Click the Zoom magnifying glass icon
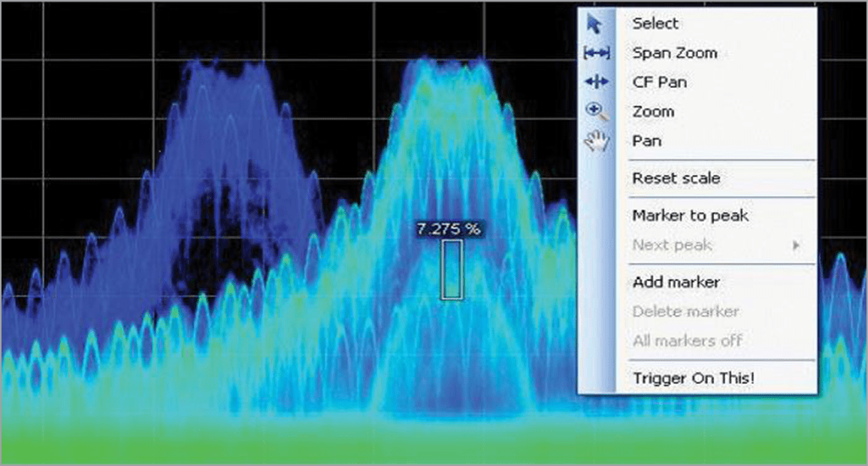Viewport: 868px width, 466px height. [595, 112]
